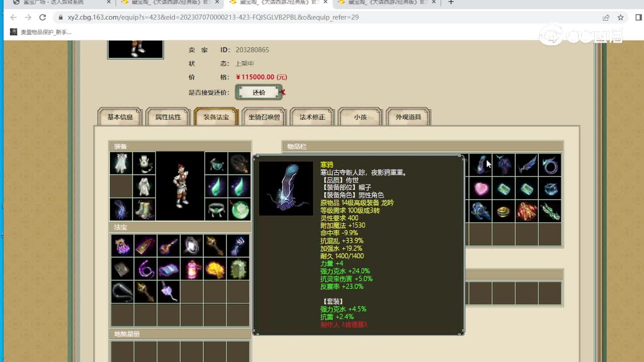Open a new browser tab
This screenshot has width=644, height=362.
coord(451,3)
